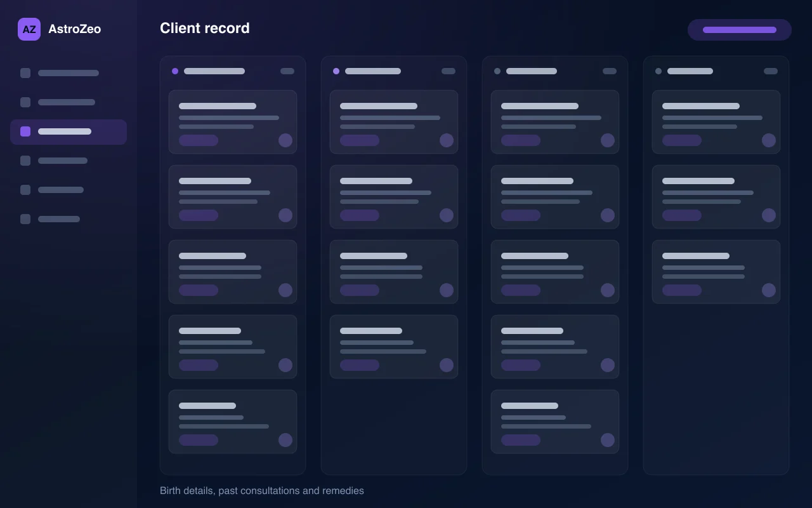This screenshot has width=812, height=508.
Task: Click the third board column's grey status dot
Action: [497, 71]
